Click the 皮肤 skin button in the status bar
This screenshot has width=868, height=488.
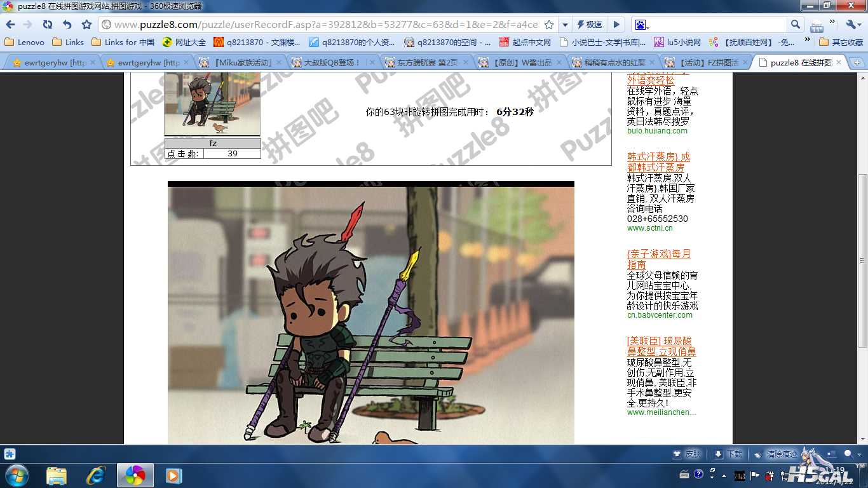(x=687, y=454)
